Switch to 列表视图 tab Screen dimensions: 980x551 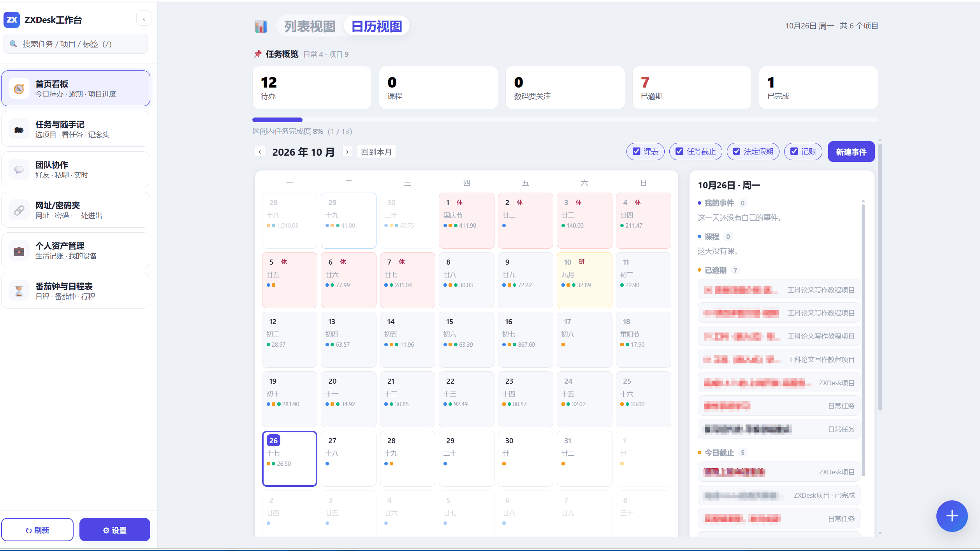tap(310, 26)
